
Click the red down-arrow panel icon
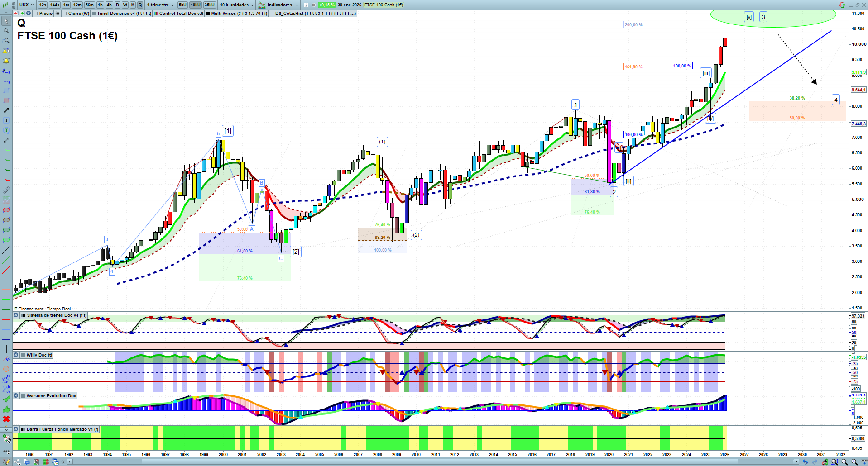pos(16,14)
